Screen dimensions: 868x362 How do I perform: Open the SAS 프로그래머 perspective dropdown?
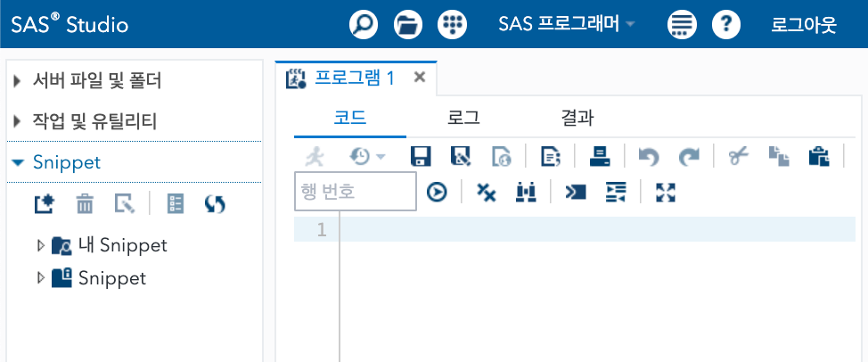coord(566,24)
